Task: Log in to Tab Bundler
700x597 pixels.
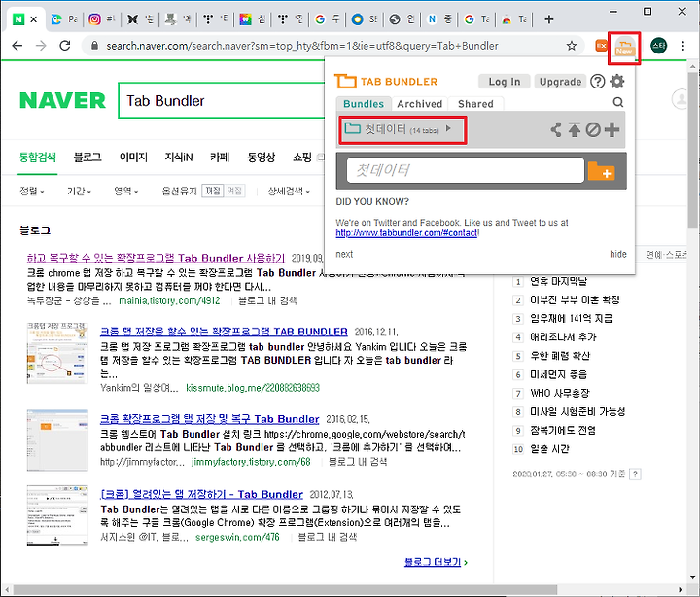Action: [x=504, y=82]
